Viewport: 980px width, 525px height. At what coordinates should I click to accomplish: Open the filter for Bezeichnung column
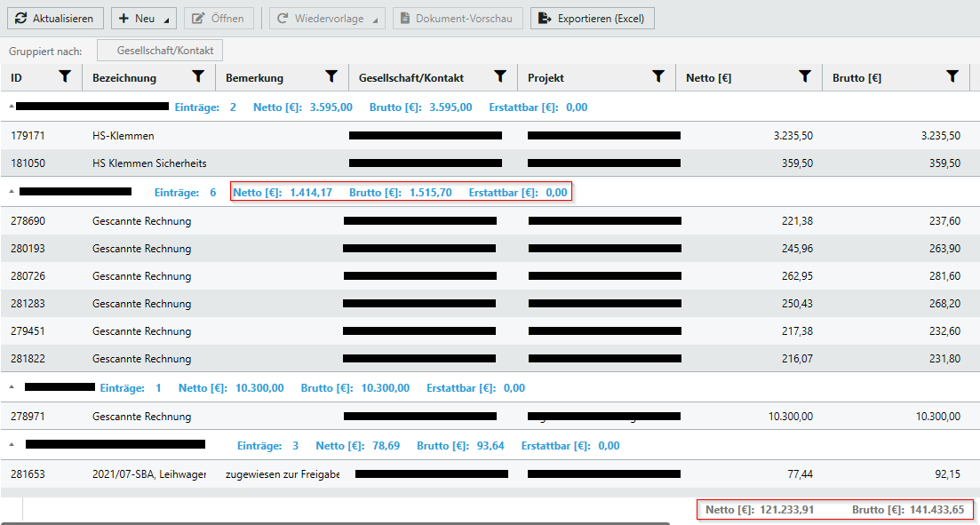(198, 77)
